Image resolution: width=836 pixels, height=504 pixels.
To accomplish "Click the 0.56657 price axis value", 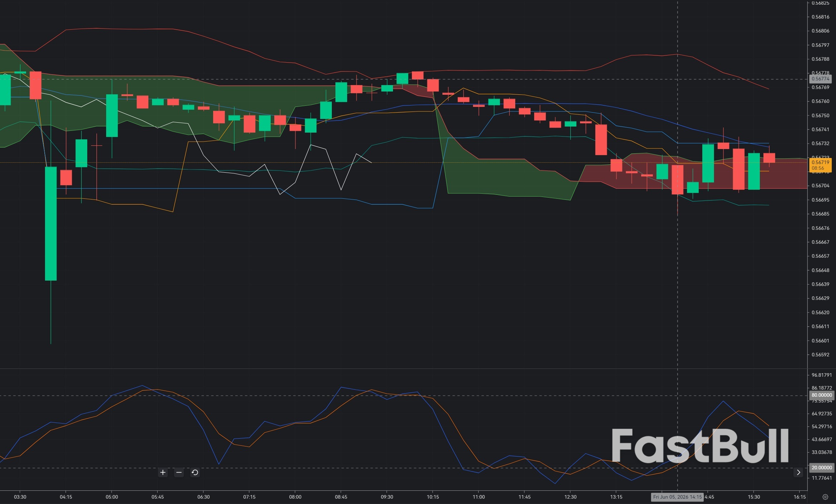I will [820, 256].
